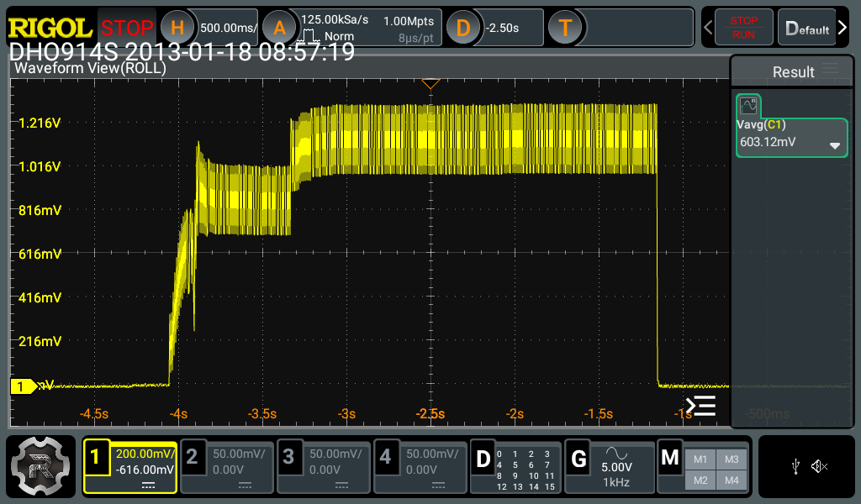Viewport: 861px width, 504px height.
Task: Click the 603.12mV average value
Action: pos(767,141)
